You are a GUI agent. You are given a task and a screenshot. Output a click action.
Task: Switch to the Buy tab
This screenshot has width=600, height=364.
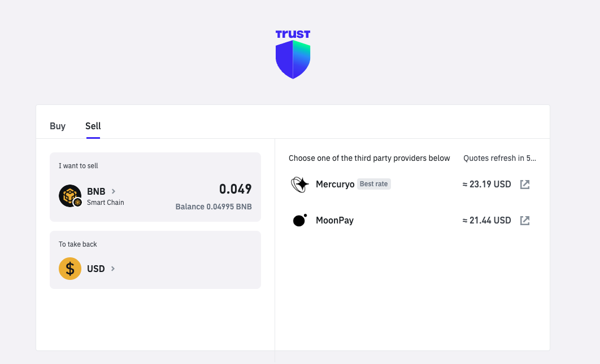point(58,126)
